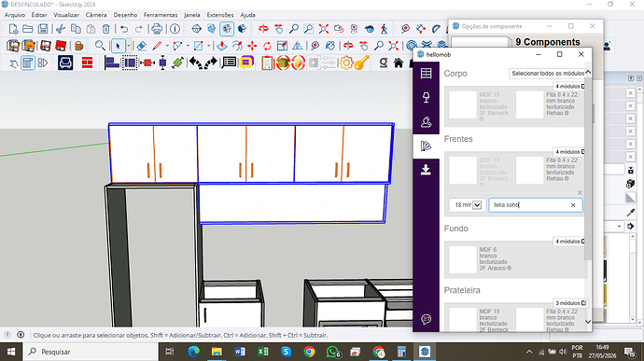
Task: Open the hellomob chat icon at sidebar bottom
Action: 426,319
